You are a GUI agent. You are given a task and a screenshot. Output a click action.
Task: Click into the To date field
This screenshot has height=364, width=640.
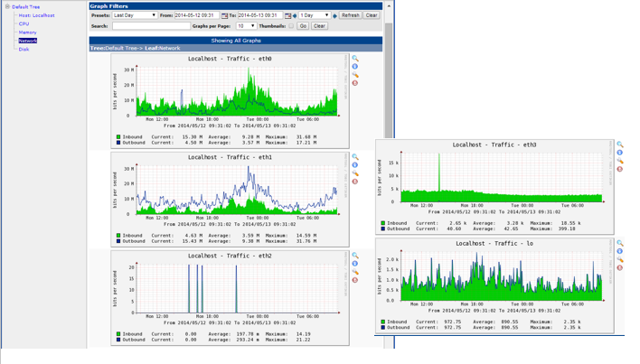(260, 15)
